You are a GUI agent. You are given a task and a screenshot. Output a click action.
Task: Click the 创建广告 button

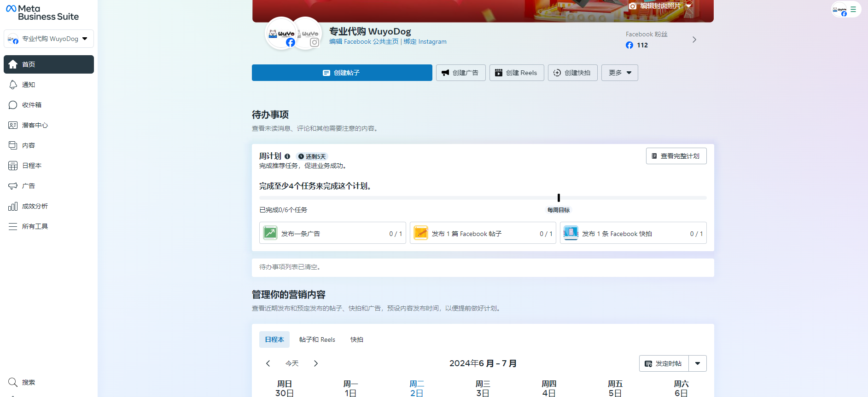click(461, 73)
